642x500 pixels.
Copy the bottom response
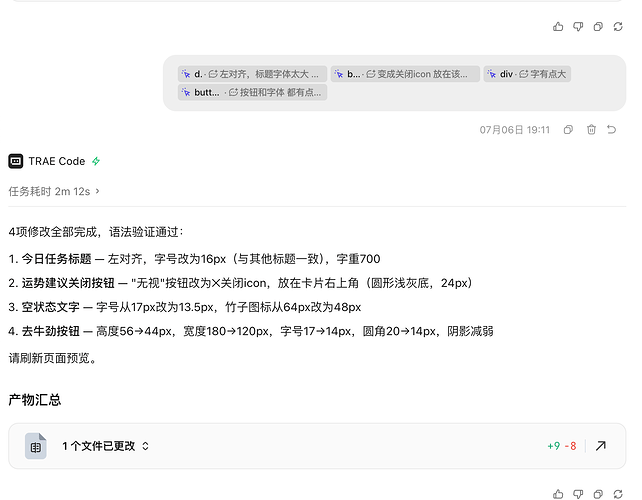[x=598, y=494]
